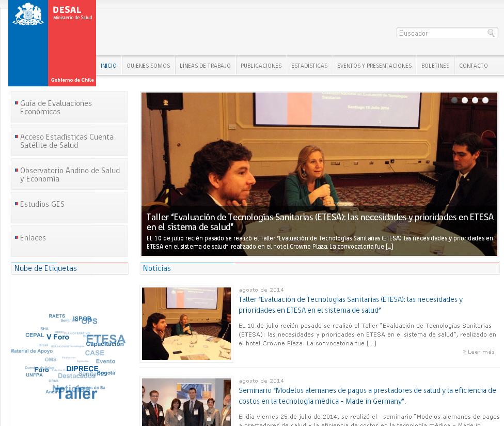Open EVENTOS Y PRESENTACIONES menu item
504x426 pixels.
374,66
